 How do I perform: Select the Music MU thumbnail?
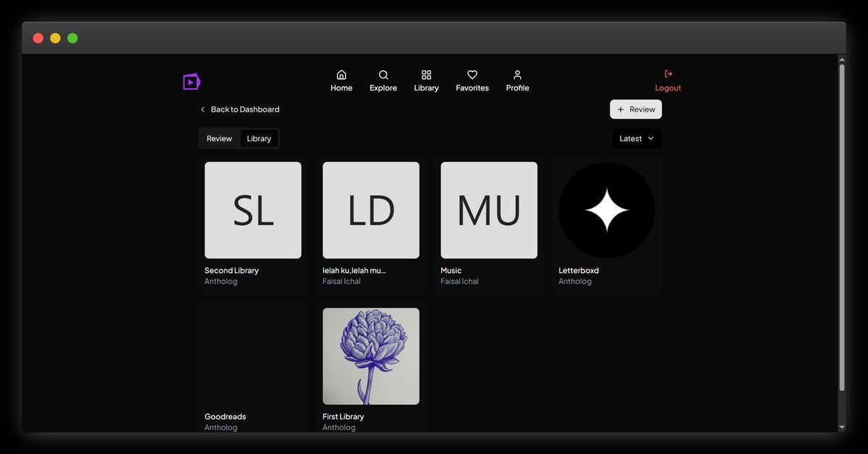tap(489, 210)
